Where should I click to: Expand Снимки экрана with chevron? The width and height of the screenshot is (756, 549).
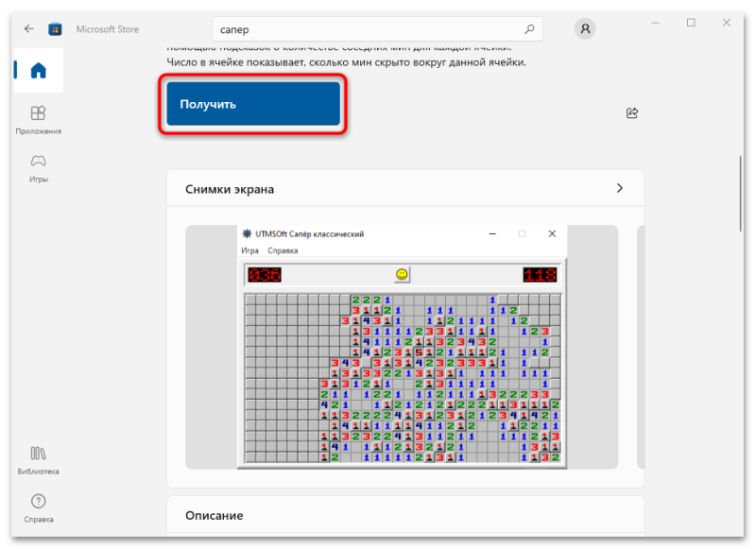click(x=620, y=188)
